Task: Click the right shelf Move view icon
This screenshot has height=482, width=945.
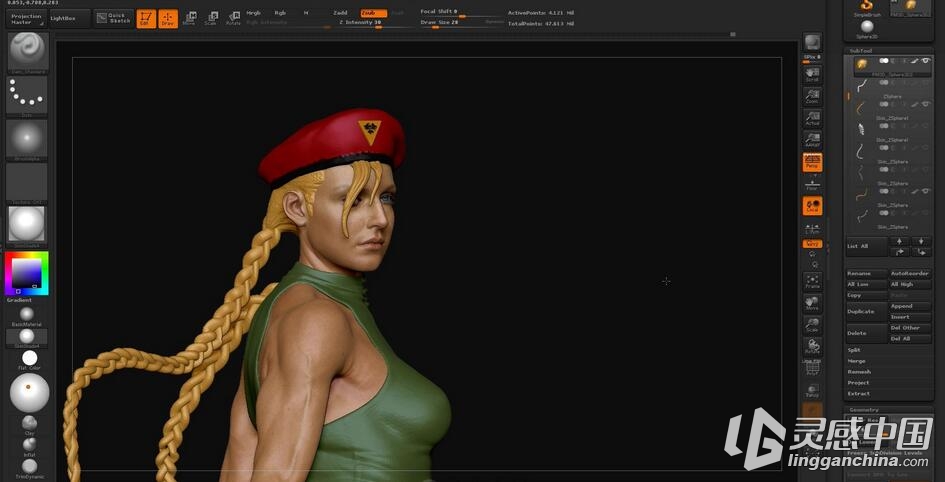Action: click(x=812, y=303)
